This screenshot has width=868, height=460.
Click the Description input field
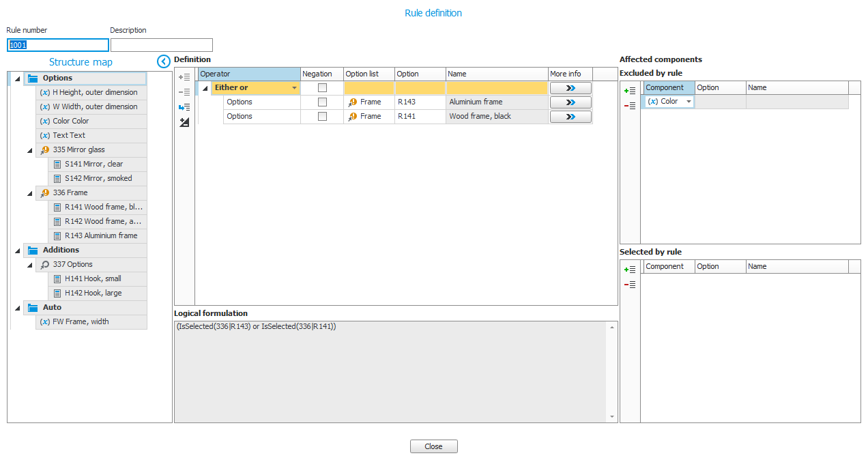[162, 46]
